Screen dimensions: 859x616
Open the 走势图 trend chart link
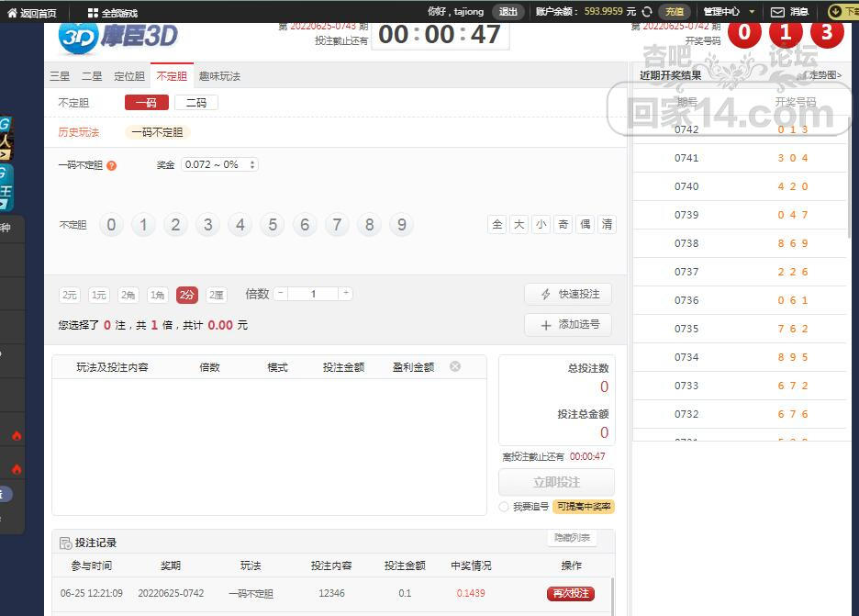pyautogui.click(x=822, y=75)
